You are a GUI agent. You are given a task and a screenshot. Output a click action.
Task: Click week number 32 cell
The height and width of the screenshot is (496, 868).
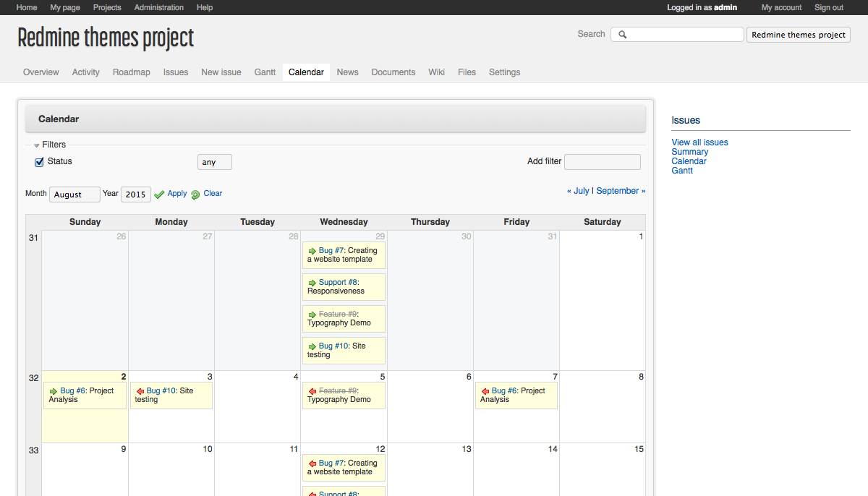34,407
